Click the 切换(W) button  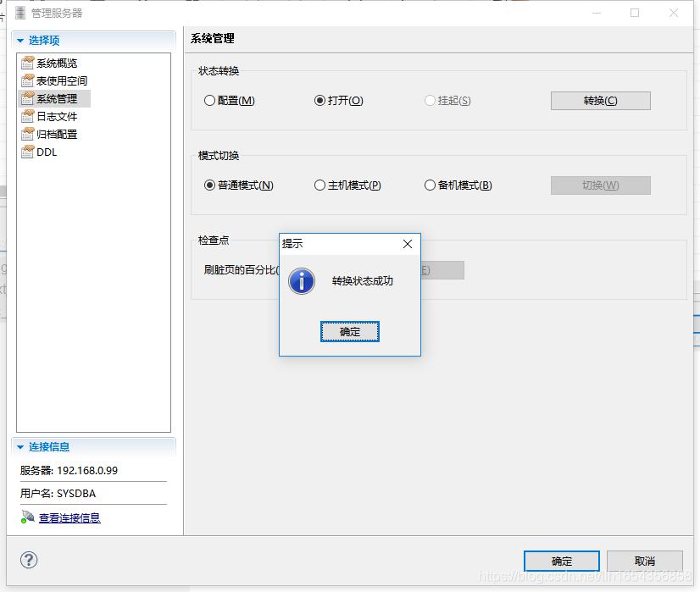[601, 185]
